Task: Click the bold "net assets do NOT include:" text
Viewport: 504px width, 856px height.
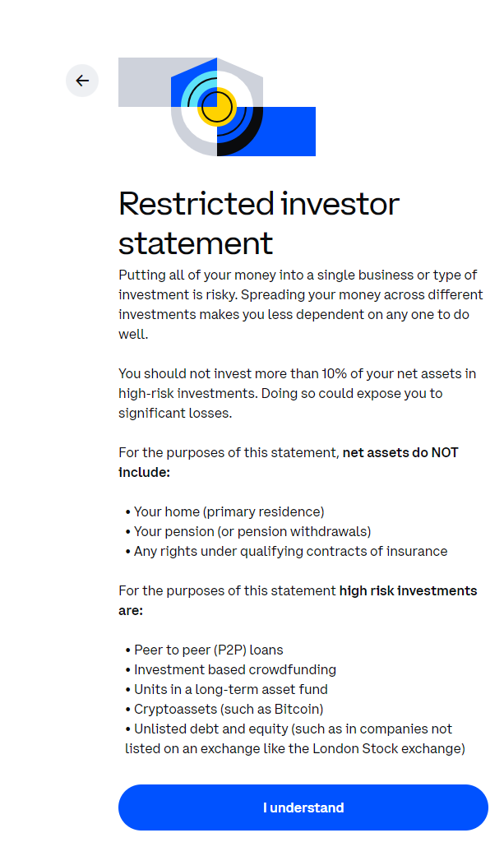Action: (x=400, y=453)
